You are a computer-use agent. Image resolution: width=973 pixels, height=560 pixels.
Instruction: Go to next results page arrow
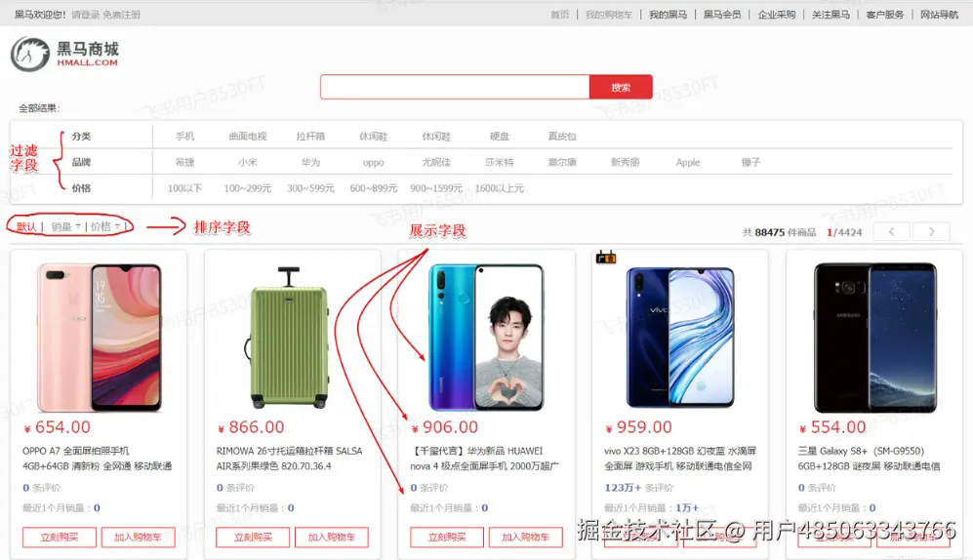pos(931,231)
